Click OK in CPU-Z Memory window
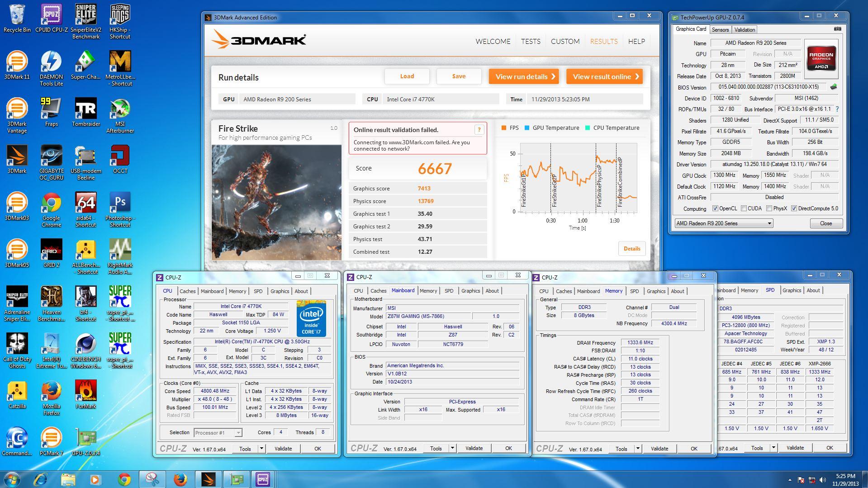Screen dimensions: 868x488 (694, 449)
